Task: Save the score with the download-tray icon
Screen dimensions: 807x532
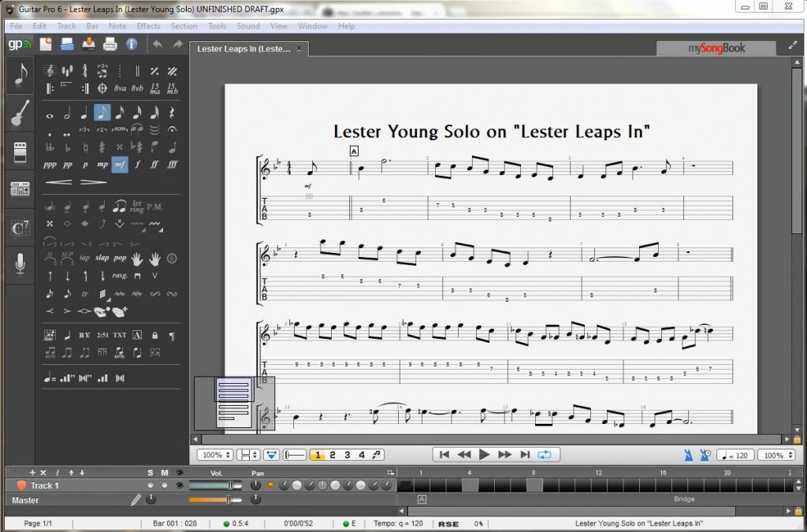Action: tap(88, 44)
